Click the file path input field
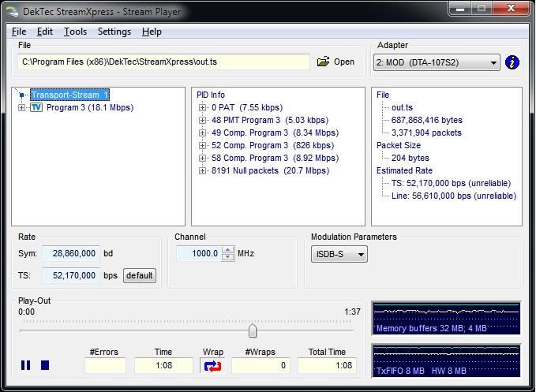 point(163,62)
